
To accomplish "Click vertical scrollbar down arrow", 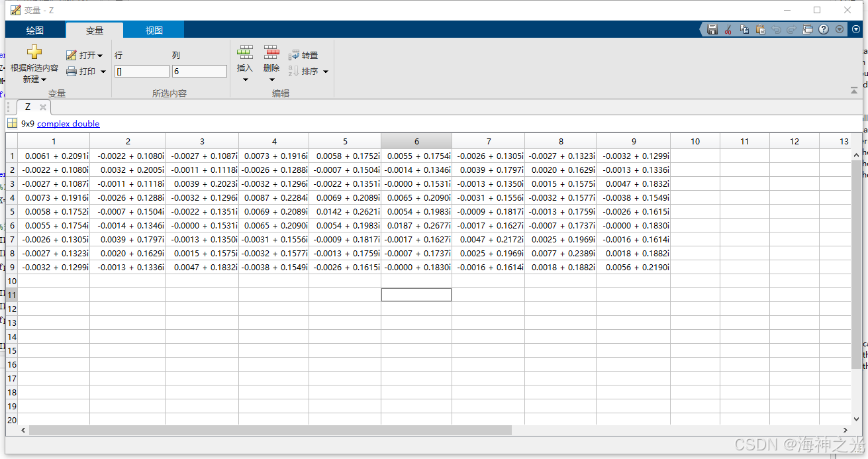I will pyautogui.click(x=857, y=419).
